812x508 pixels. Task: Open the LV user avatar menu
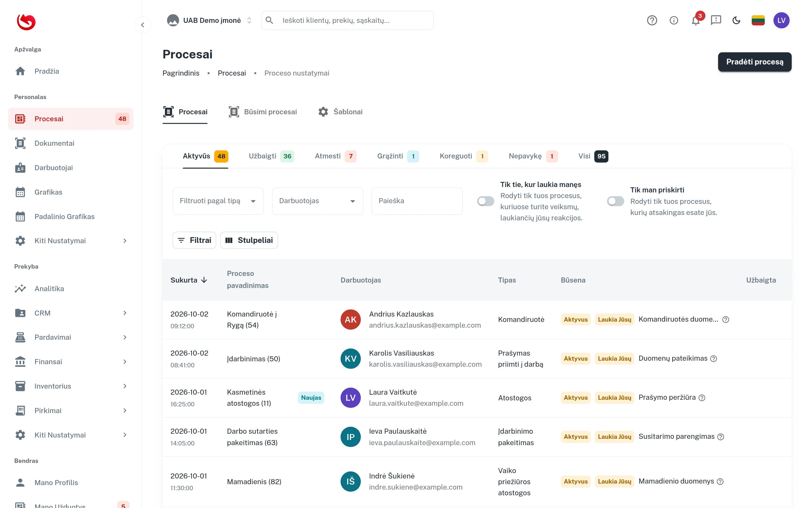click(781, 21)
